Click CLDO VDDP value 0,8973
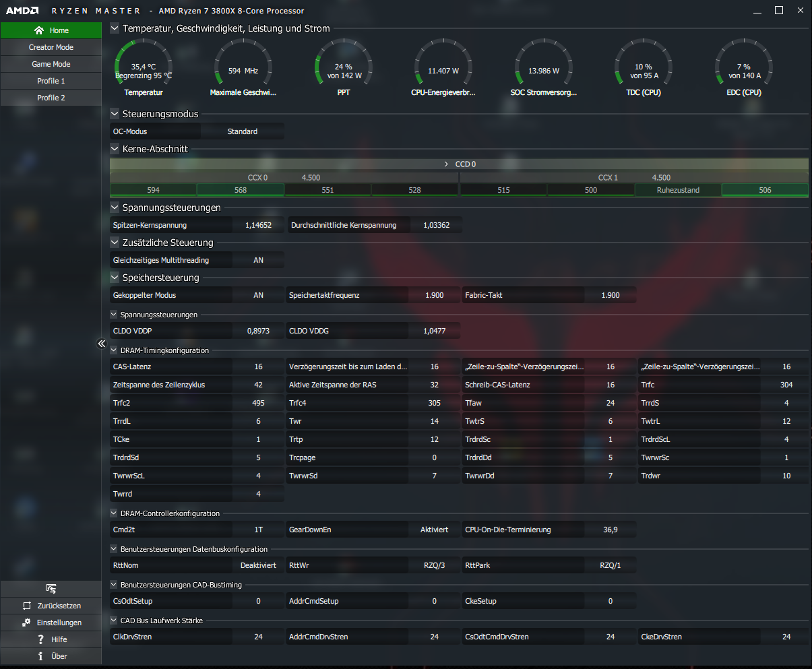This screenshot has height=669, width=812. click(258, 331)
